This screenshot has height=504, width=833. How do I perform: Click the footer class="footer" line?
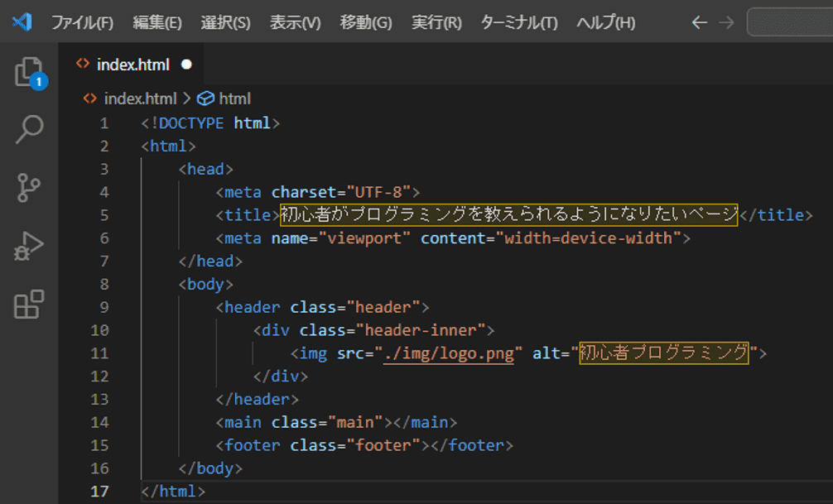(364, 445)
